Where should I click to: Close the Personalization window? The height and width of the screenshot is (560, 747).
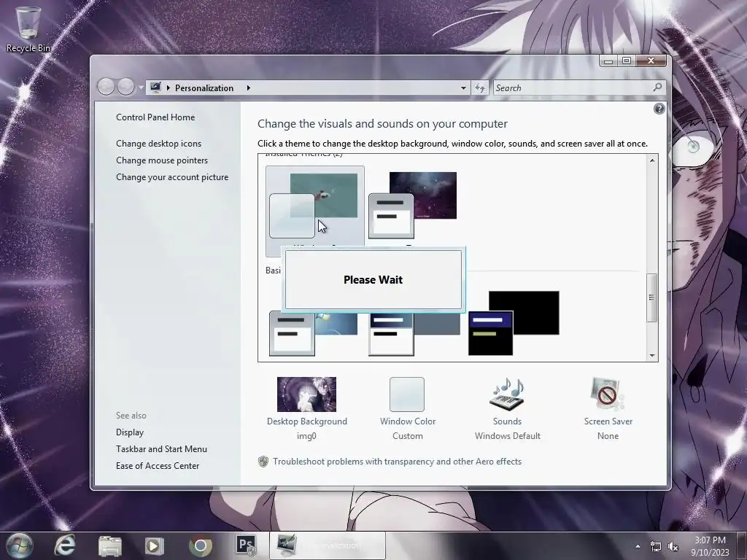click(651, 61)
